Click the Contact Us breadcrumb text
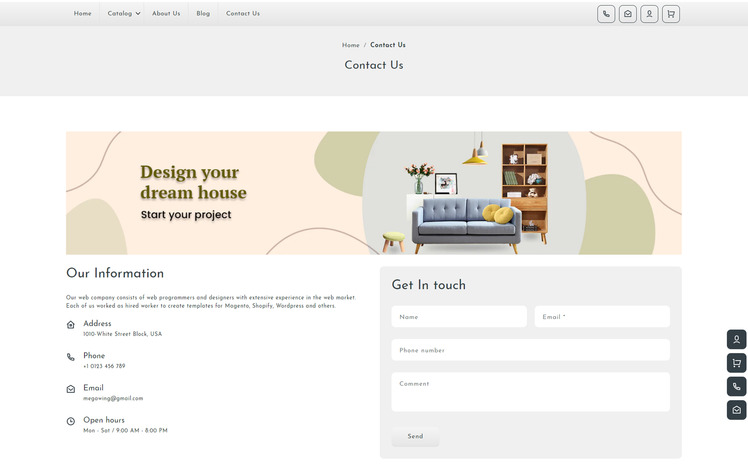This screenshot has height=465, width=748. click(388, 45)
